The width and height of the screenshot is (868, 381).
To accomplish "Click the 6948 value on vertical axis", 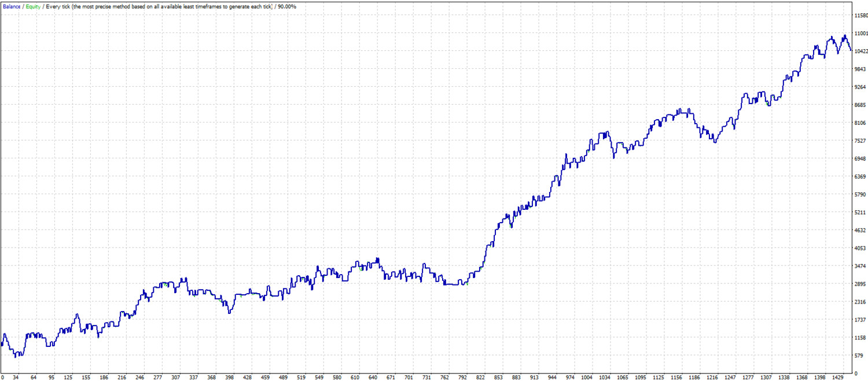I will click(x=859, y=159).
